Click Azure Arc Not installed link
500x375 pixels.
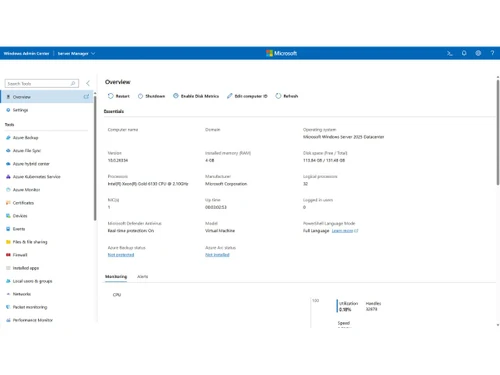tap(217, 255)
